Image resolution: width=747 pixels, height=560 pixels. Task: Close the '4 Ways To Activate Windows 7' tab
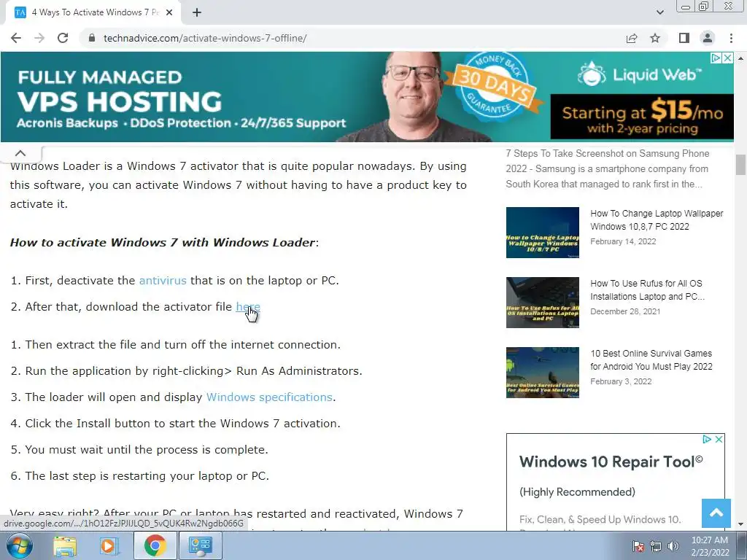(x=169, y=13)
